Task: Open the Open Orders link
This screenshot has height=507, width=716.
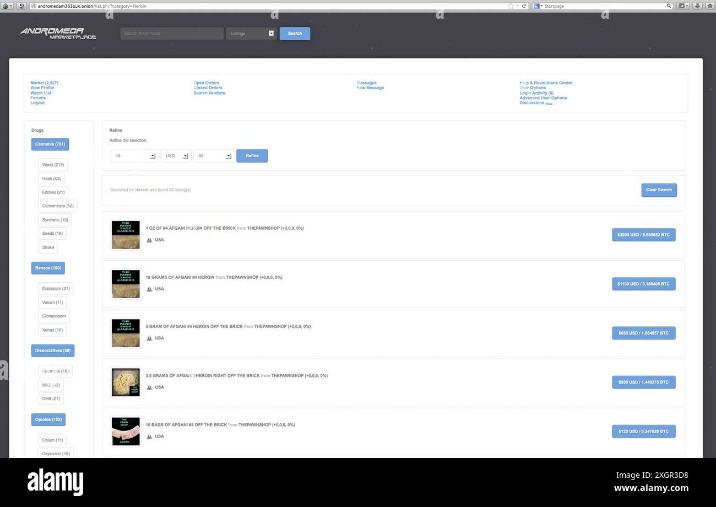Action: pyautogui.click(x=206, y=83)
